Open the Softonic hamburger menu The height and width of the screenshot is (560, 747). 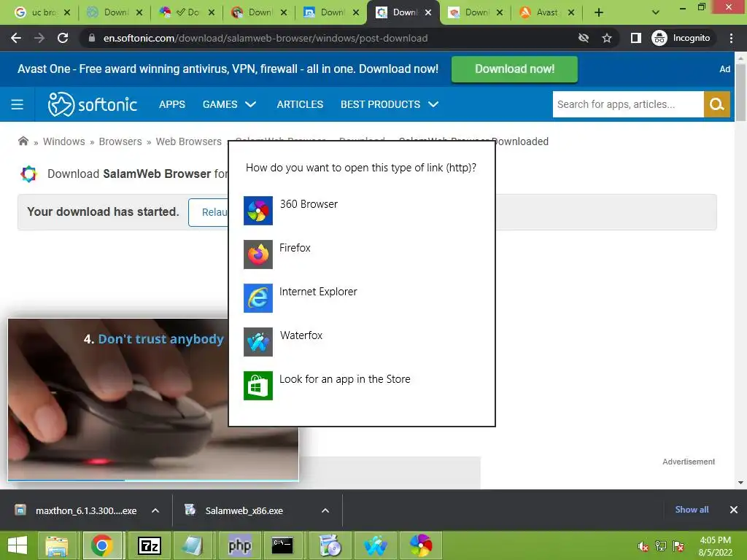point(18,104)
